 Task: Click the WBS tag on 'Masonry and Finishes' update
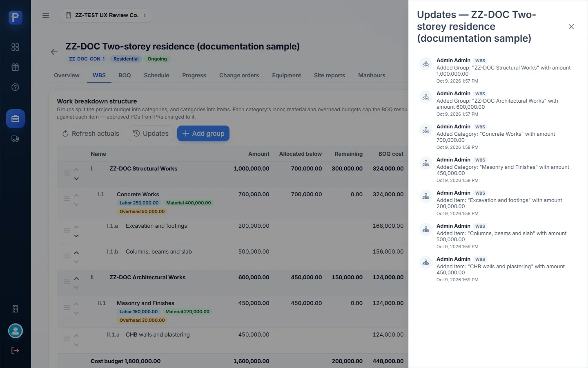click(480, 160)
